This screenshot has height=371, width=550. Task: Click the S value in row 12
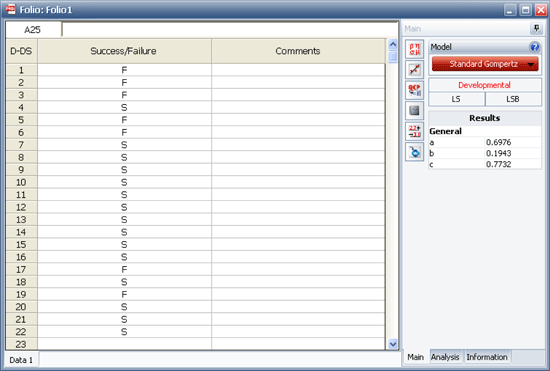click(x=124, y=207)
